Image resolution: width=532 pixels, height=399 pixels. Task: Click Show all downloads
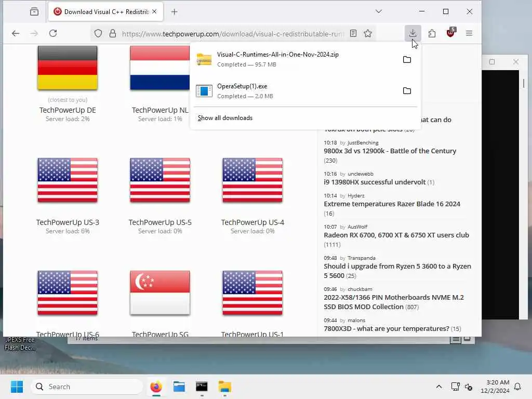coord(225,118)
